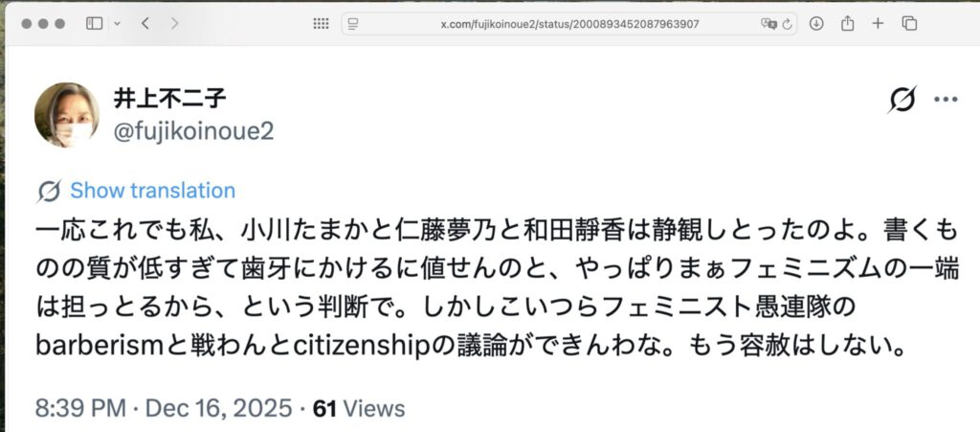Image resolution: width=980 pixels, height=432 pixels.
Task: Show Safari downloads
Action: pos(816,24)
